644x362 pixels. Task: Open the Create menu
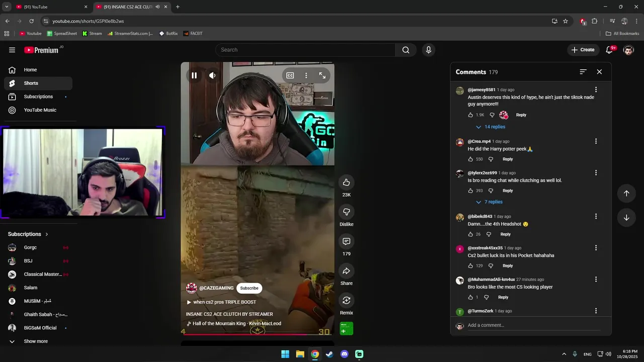coord(583,50)
